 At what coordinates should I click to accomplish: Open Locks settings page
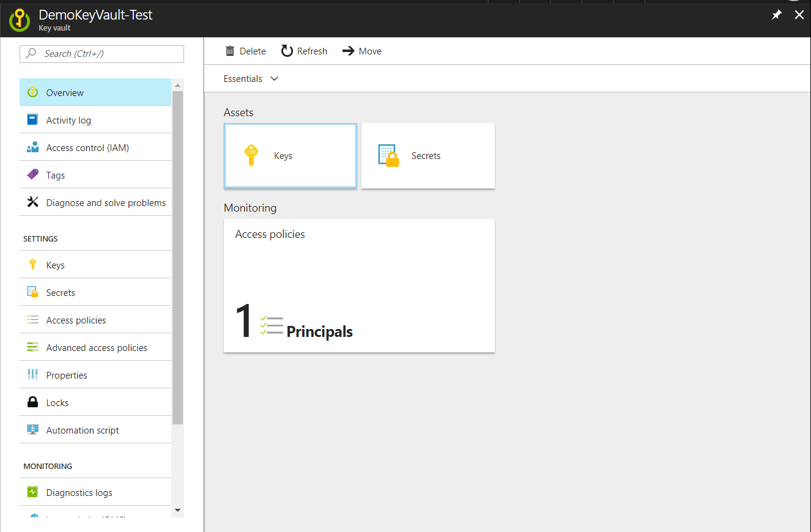coord(95,402)
